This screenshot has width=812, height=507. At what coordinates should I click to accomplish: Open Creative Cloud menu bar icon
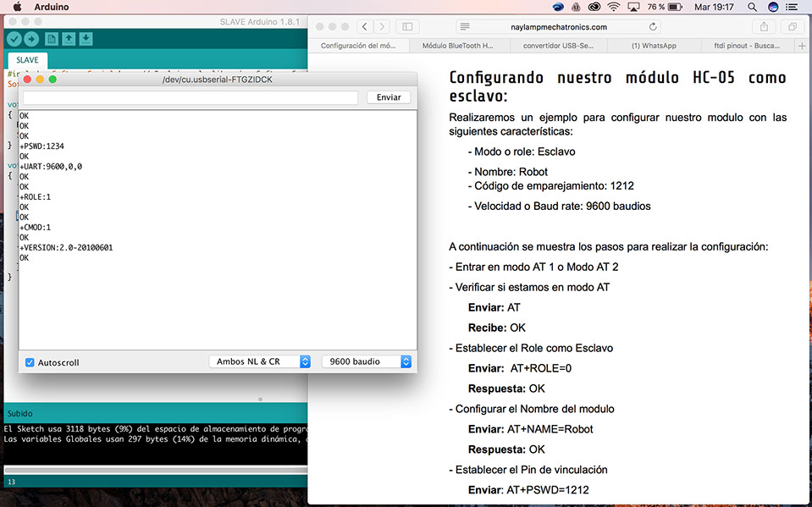tap(594, 7)
